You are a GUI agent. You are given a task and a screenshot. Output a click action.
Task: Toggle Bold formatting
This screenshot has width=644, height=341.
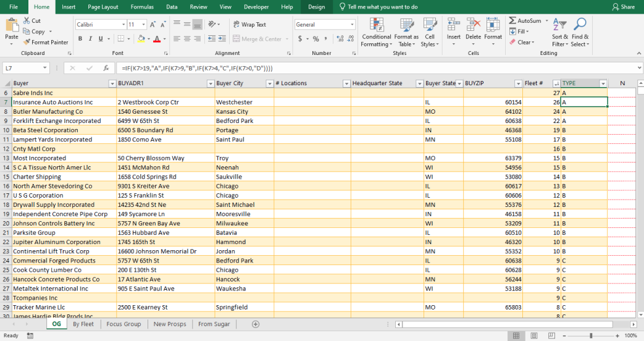click(x=80, y=39)
